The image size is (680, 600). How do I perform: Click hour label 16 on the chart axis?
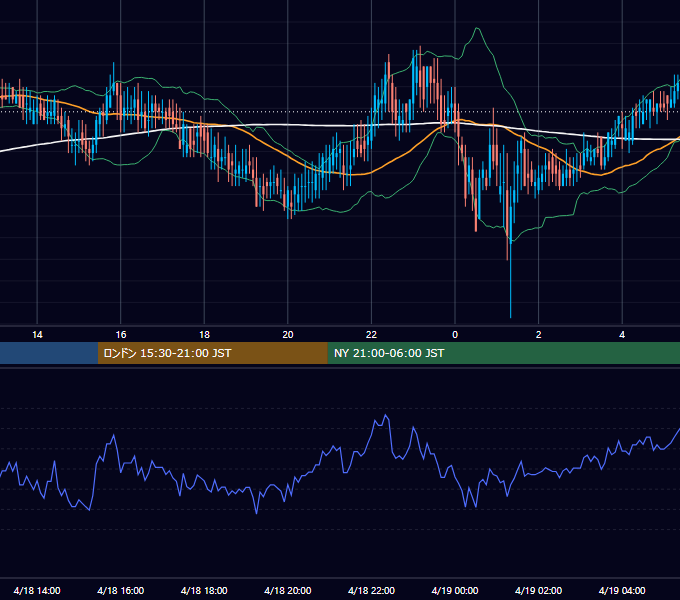[121, 335]
